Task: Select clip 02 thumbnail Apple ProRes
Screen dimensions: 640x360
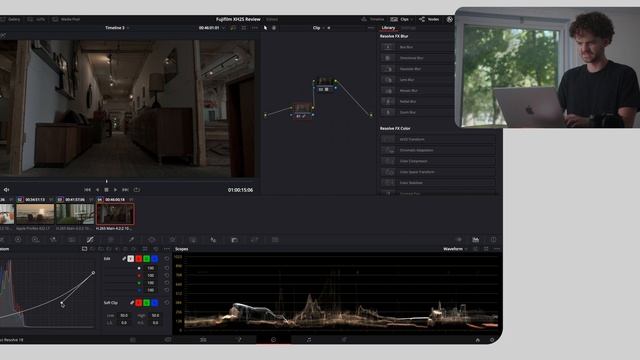Action: [x=35, y=214]
